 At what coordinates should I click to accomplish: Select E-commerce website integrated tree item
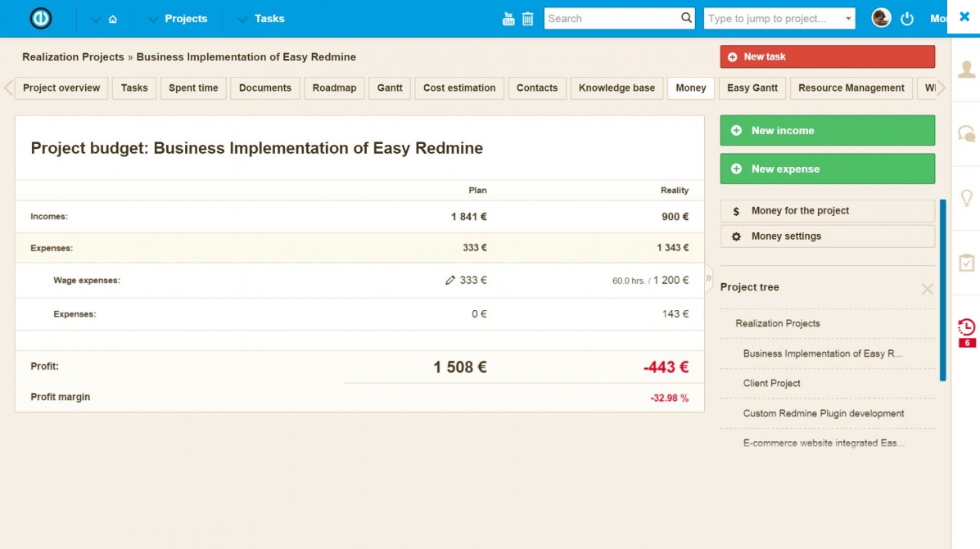coord(824,443)
